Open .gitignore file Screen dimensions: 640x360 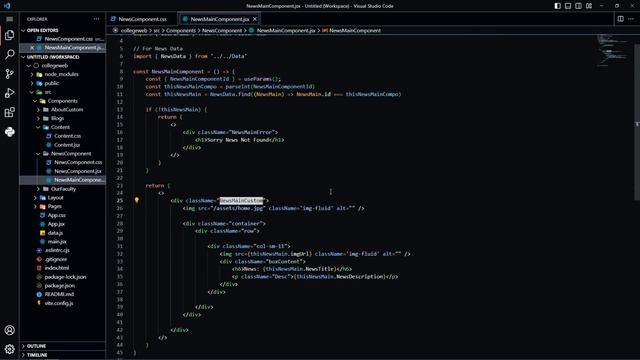click(56, 259)
